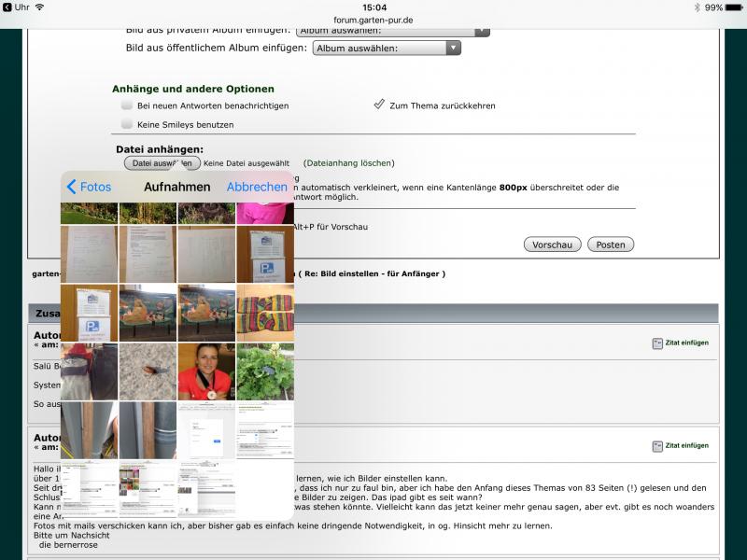Tap the Wi-Fi signal icon
The image size is (747, 560).
tap(39, 7)
